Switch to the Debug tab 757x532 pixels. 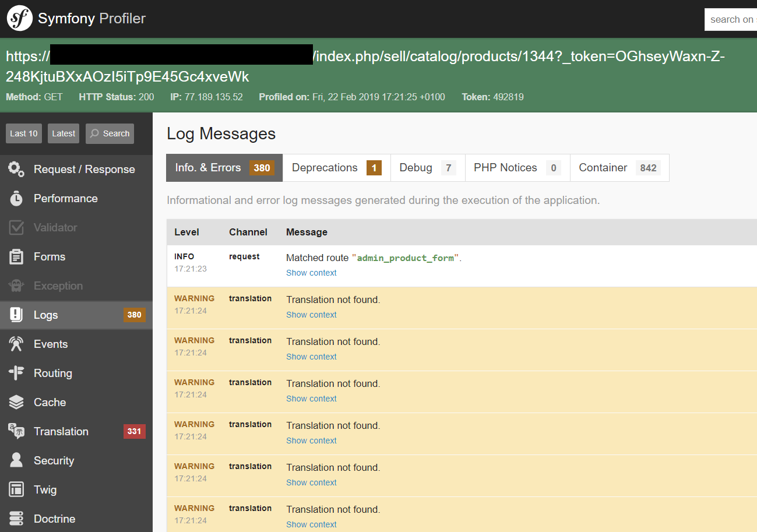point(428,168)
